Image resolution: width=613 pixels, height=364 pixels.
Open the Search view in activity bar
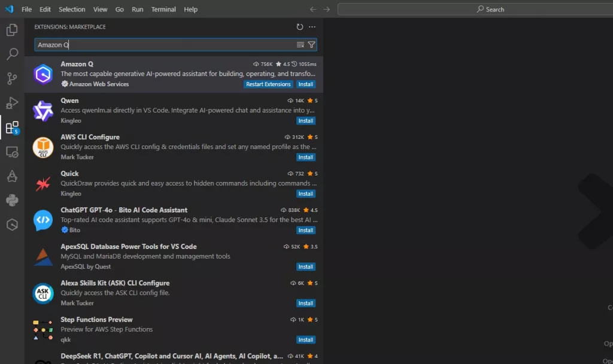coord(12,54)
